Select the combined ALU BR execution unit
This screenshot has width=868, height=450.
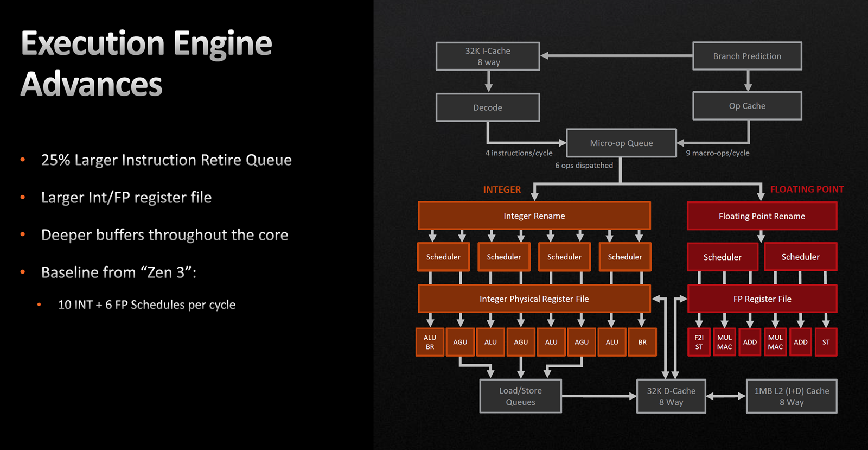430,342
